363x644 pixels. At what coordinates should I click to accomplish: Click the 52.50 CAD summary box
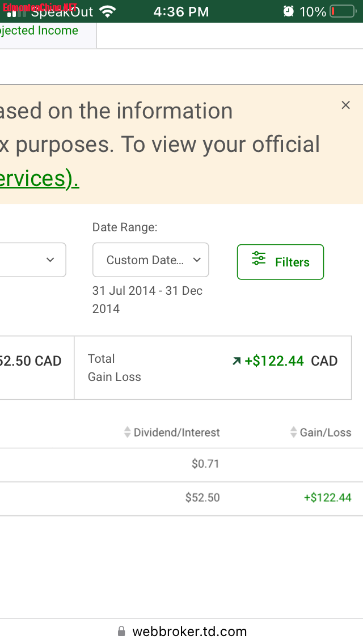(34, 367)
